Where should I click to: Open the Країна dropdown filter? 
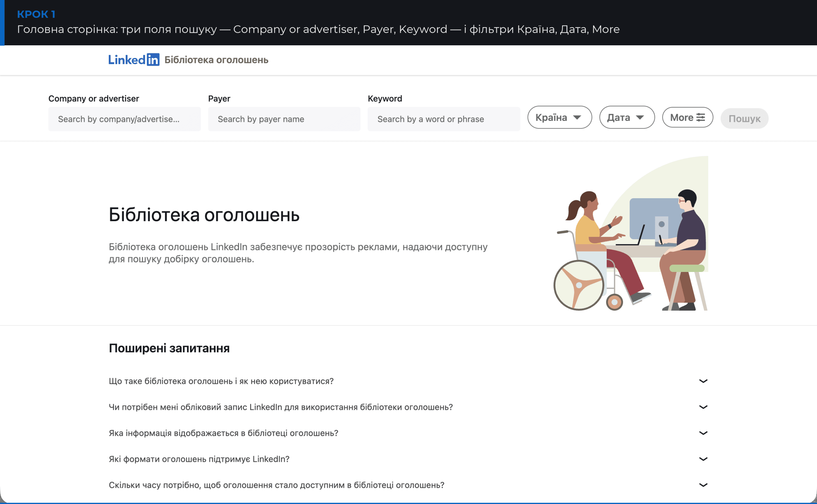(x=559, y=117)
